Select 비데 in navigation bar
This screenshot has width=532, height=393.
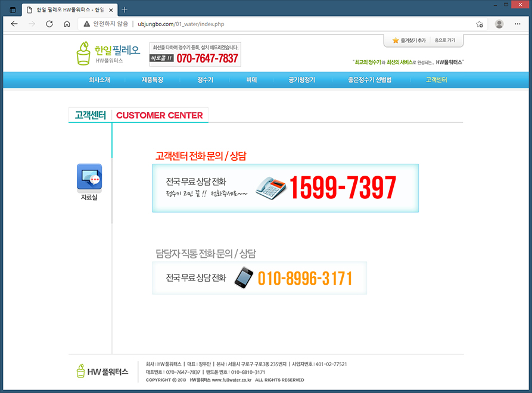click(251, 80)
